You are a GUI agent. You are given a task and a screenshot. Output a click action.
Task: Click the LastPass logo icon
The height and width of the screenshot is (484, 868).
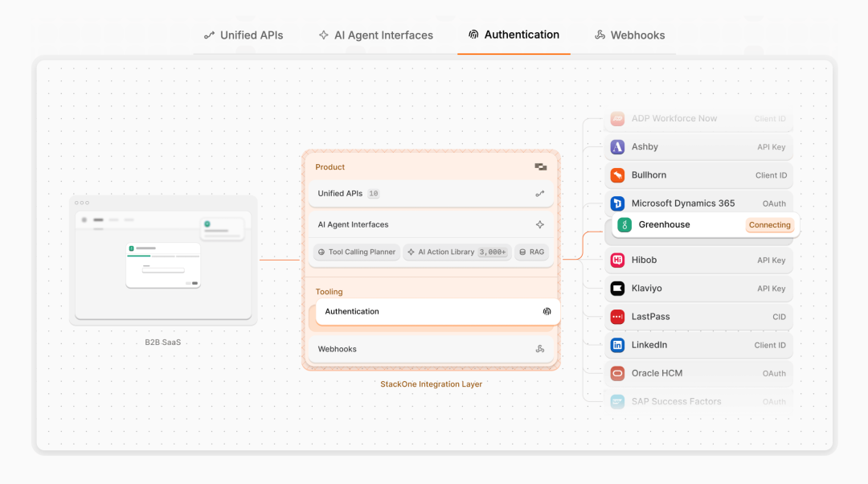click(617, 317)
